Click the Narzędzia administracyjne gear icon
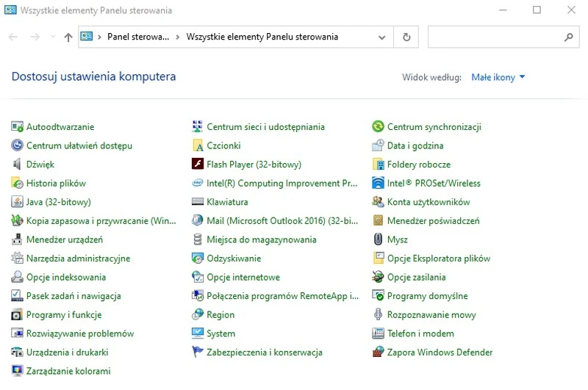 [x=17, y=258]
